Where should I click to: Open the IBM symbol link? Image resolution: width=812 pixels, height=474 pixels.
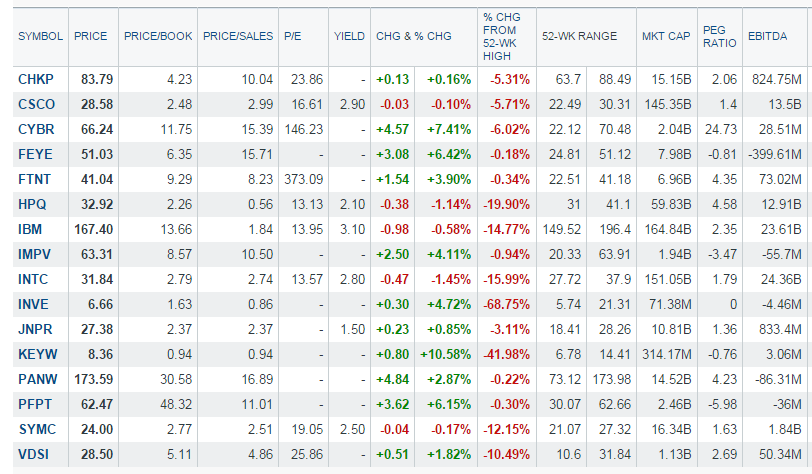(29, 229)
